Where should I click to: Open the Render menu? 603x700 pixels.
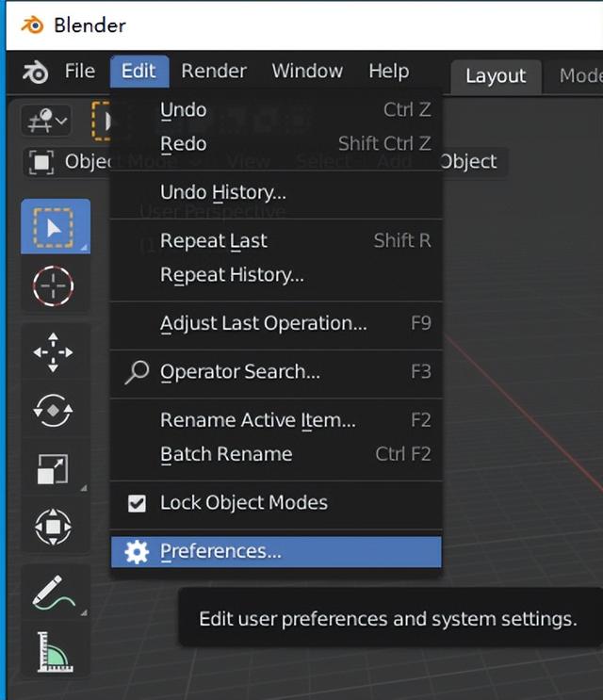214,72
